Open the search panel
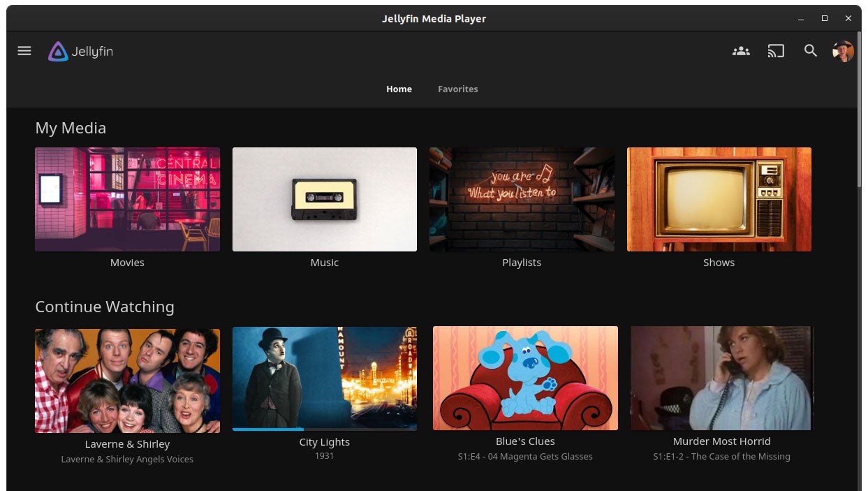The height and width of the screenshot is (491, 868). (x=811, y=50)
